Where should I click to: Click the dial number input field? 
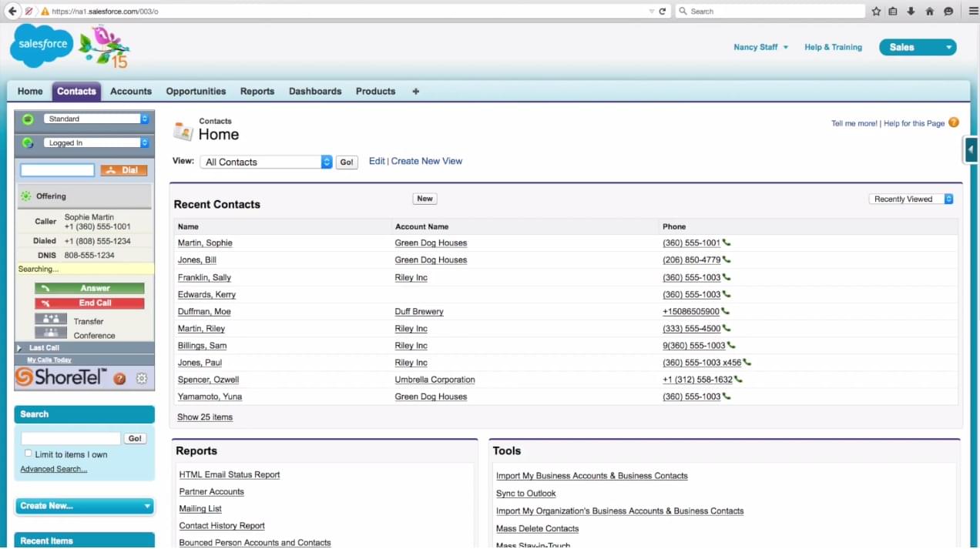[x=58, y=170]
